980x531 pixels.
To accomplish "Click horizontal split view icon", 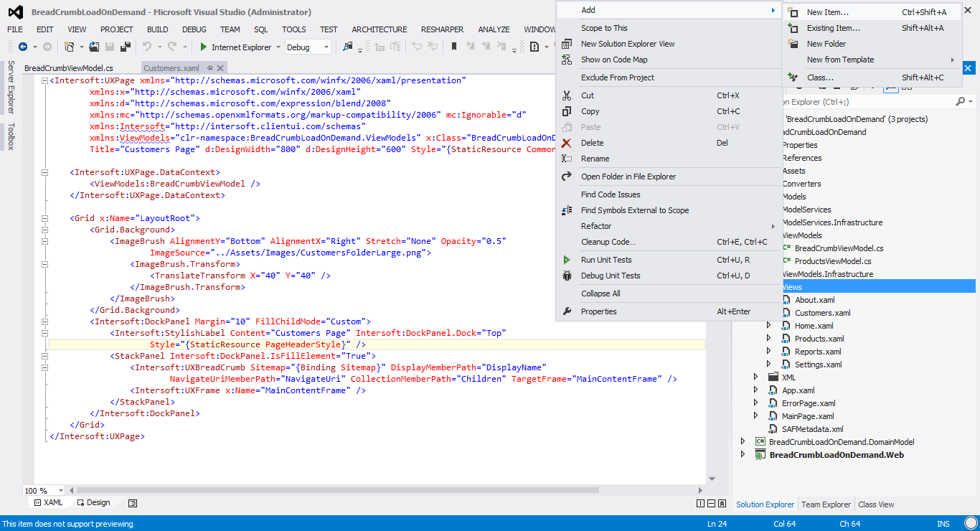I will (710, 504).
